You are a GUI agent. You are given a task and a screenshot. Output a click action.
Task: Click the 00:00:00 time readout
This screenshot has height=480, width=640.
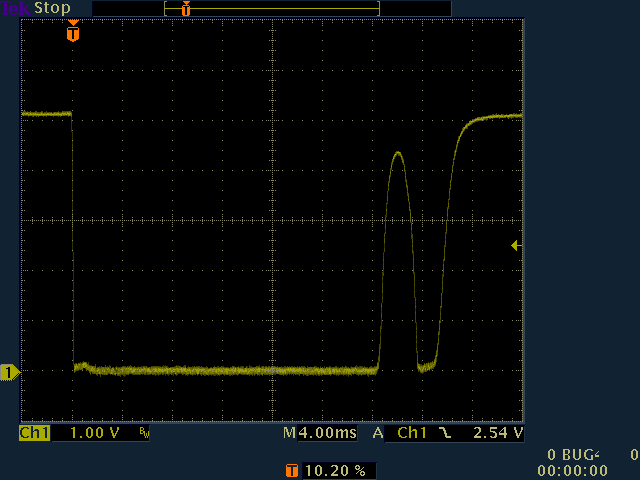572,470
